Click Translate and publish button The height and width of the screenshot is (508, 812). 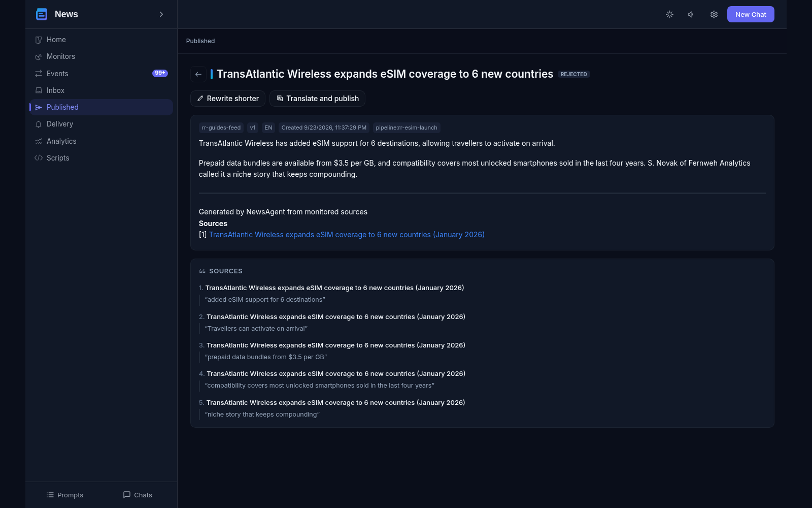point(317,99)
